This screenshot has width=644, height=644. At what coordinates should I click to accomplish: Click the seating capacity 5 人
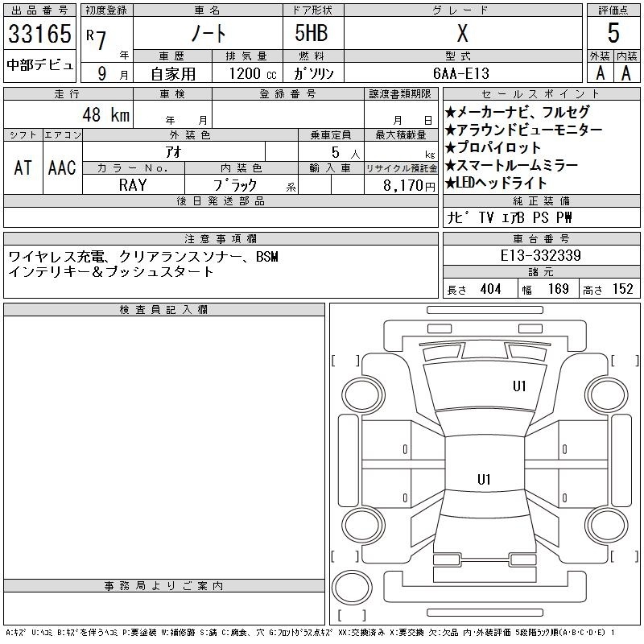point(345,152)
